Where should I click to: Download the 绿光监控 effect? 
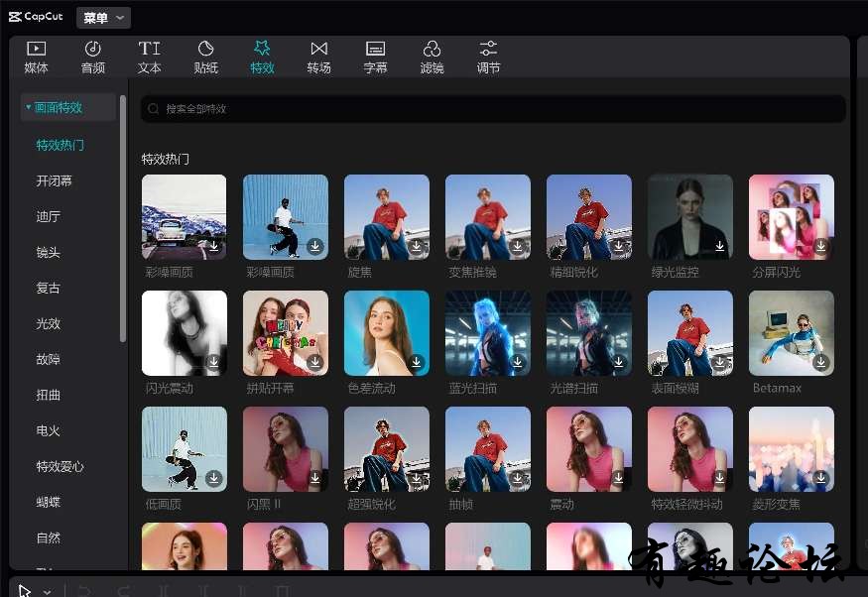(719, 246)
